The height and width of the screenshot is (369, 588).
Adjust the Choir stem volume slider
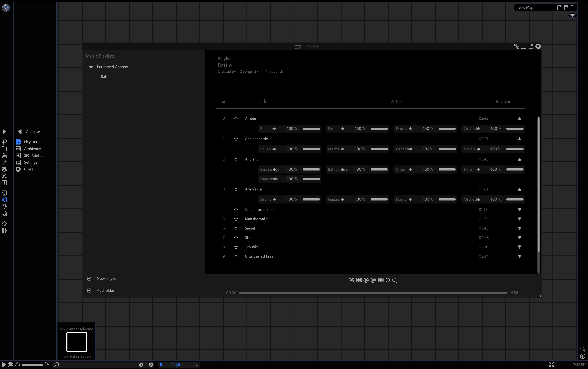(447, 170)
